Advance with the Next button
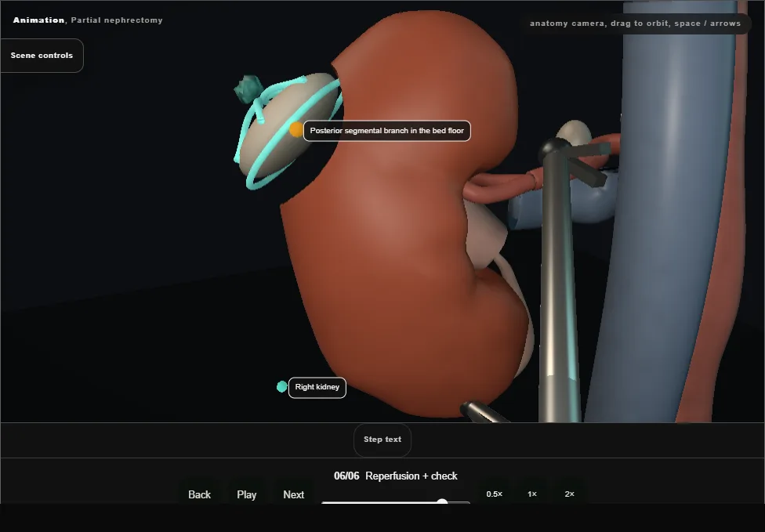The height and width of the screenshot is (532, 765). pos(294,494)
